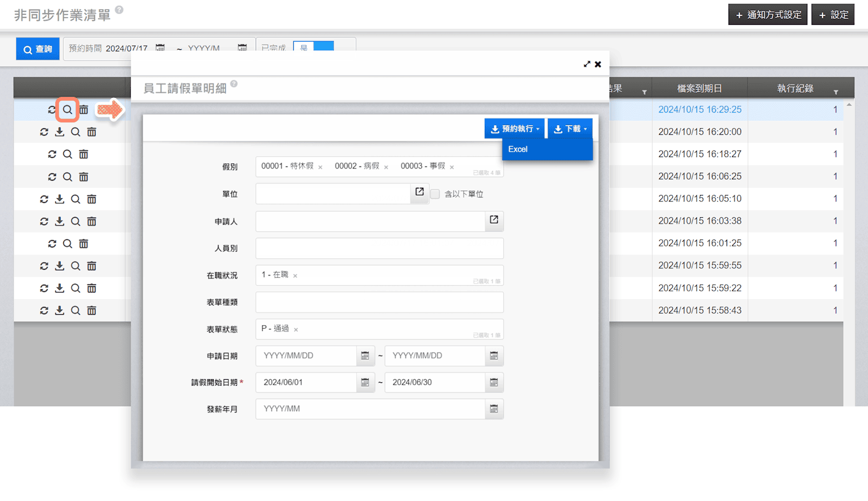Choose Excel from the download menu

click(x=518, y=149)
